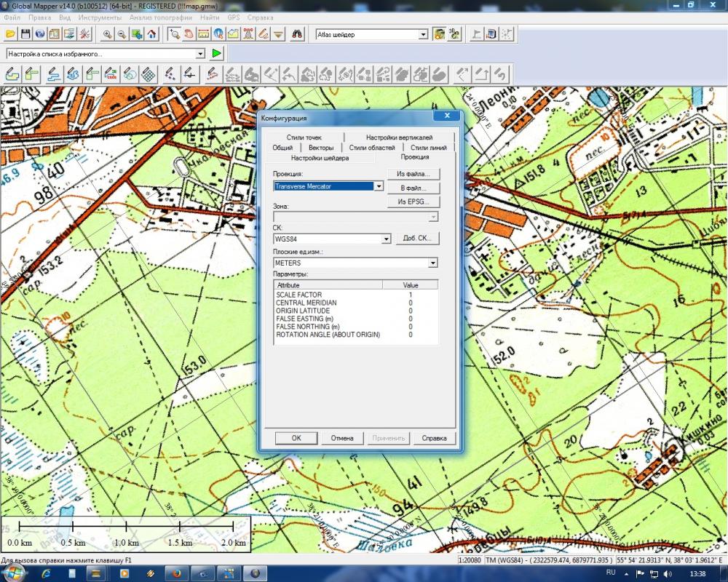This screenshot has height=582, width=728.
Task: Click the Из EPSG... button
Action: point(414,202)
